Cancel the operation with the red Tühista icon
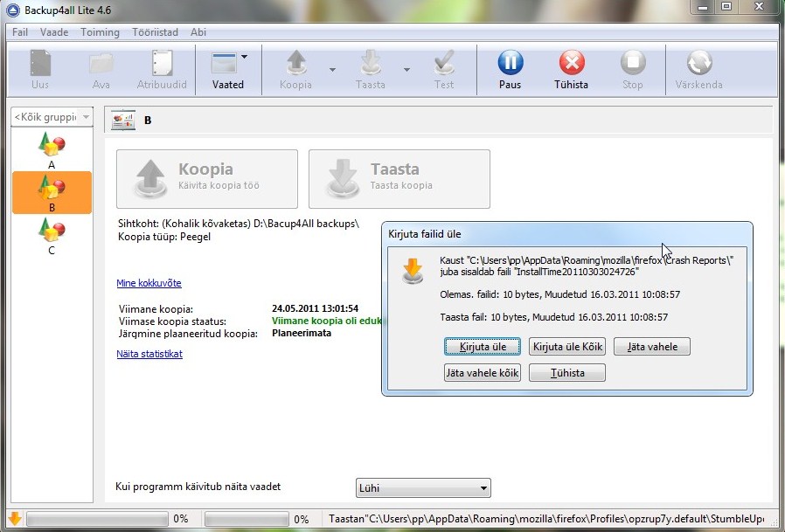This screenshot has width=785, height=532. tap(571, 63)
